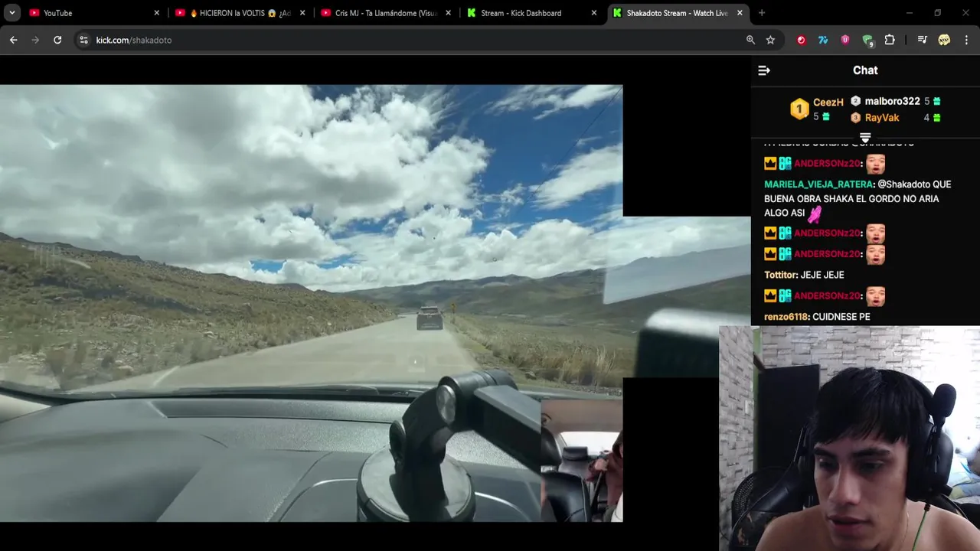980x551 pixels.
Task: Select the Shakadoto Stream - Watch Live tab
Action: click(677, 13)
